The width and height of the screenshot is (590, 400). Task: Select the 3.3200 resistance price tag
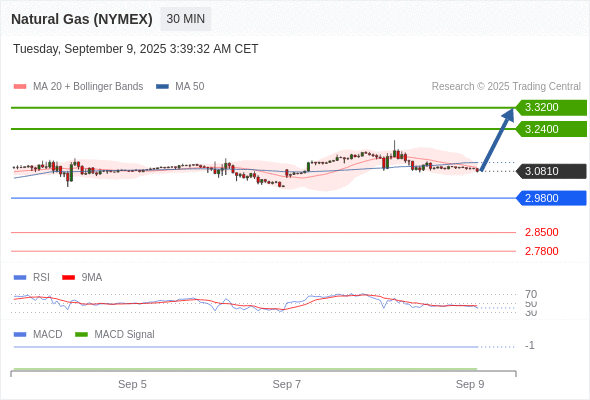(551, 107)
